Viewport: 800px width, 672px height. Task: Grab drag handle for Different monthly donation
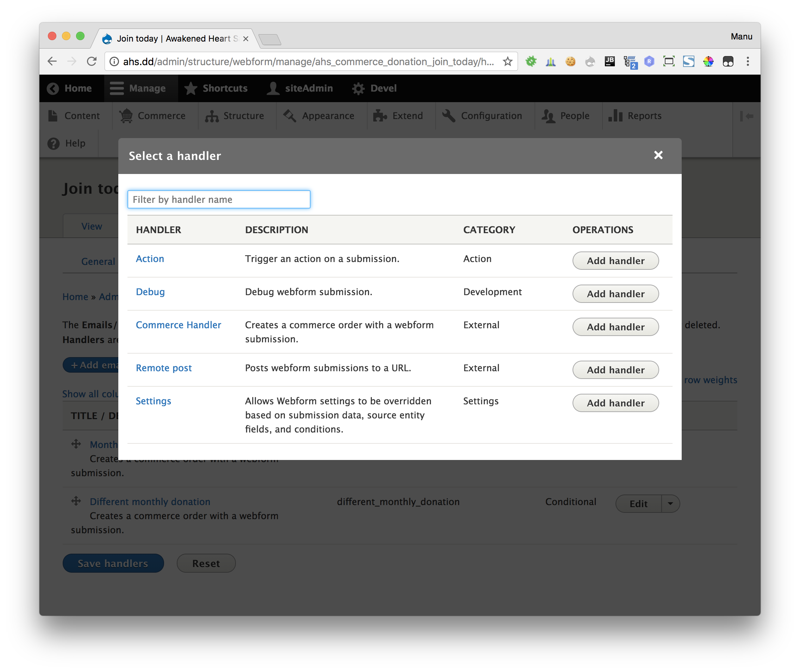76,501
